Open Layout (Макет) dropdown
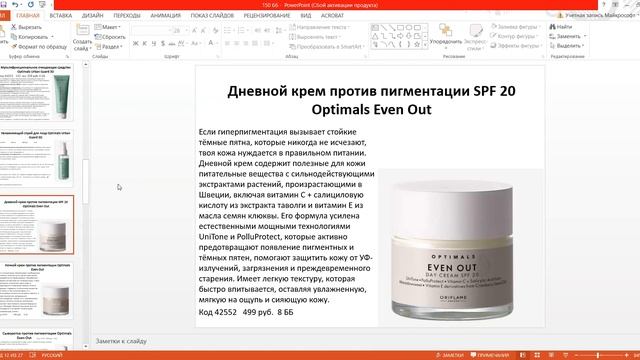This screenshot has height=360, width=640. point(108,27)
